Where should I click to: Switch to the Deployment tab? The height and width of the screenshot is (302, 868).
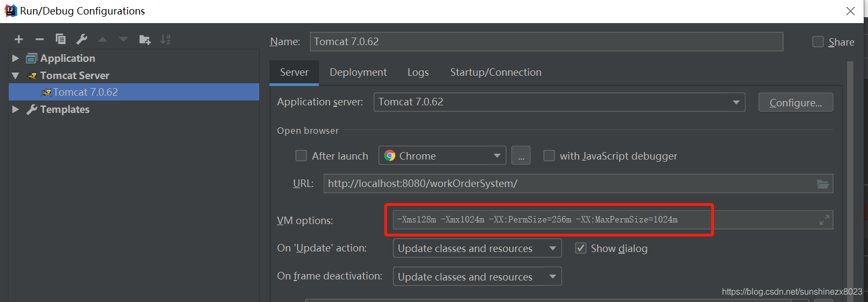pos(358,73)
